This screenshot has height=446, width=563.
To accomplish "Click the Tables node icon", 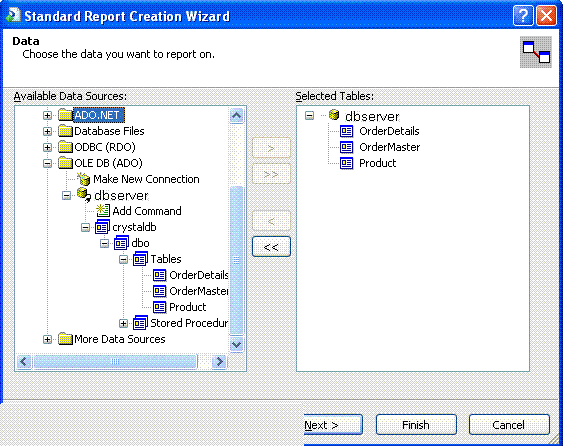I will coord(140,259).
